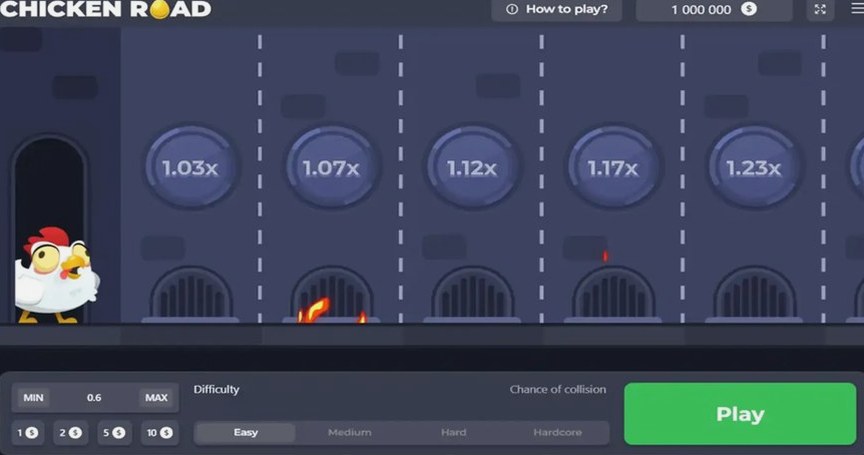Toggle the fullscreen icon
Viewport: 864px width, 455px height.
(x=820, y=9)
